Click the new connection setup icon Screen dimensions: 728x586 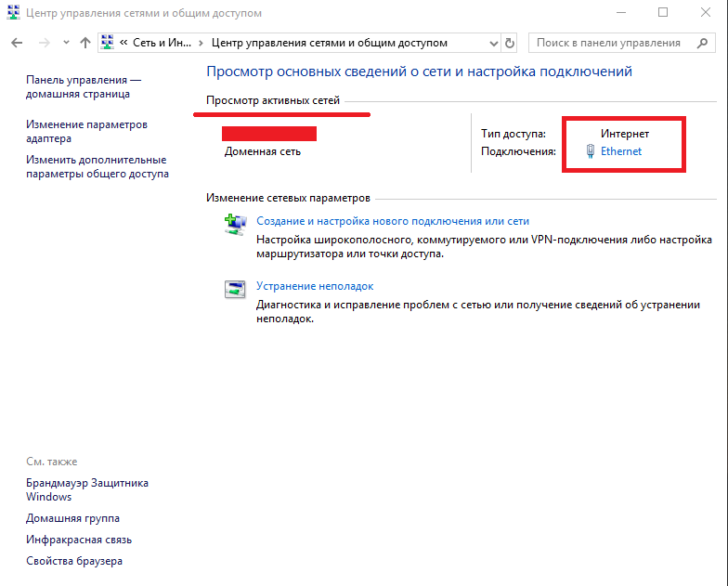pyautogui.click(x=236, y=225)
